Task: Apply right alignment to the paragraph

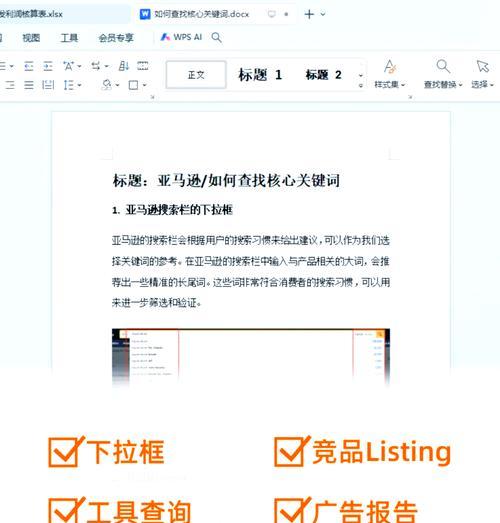Action: pyautogui.click(x=10, y=85)
